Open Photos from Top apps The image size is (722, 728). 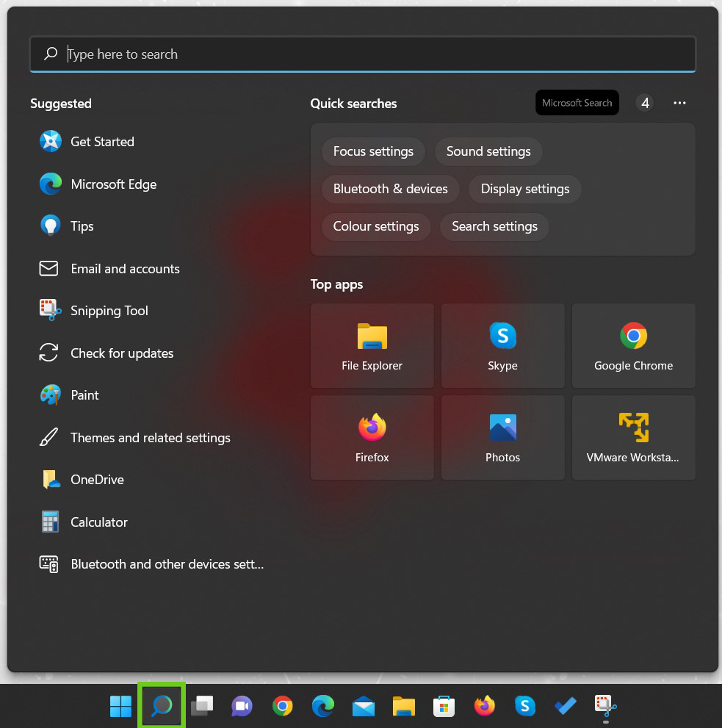[502, 438]
